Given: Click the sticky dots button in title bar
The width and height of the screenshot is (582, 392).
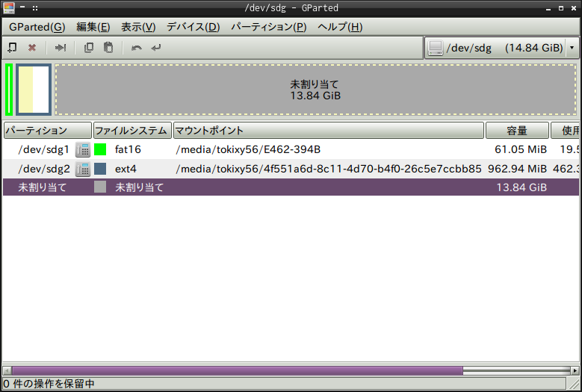Looking at the screenshot, I should pyautogui.click(x=35, y=7).
